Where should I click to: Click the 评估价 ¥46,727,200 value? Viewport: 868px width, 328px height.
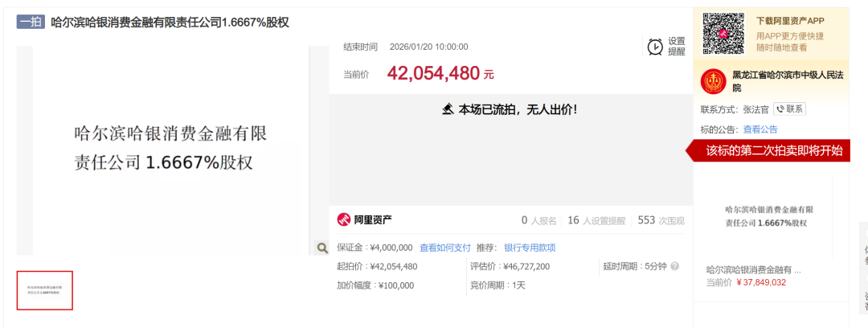(x=526, y=266)
